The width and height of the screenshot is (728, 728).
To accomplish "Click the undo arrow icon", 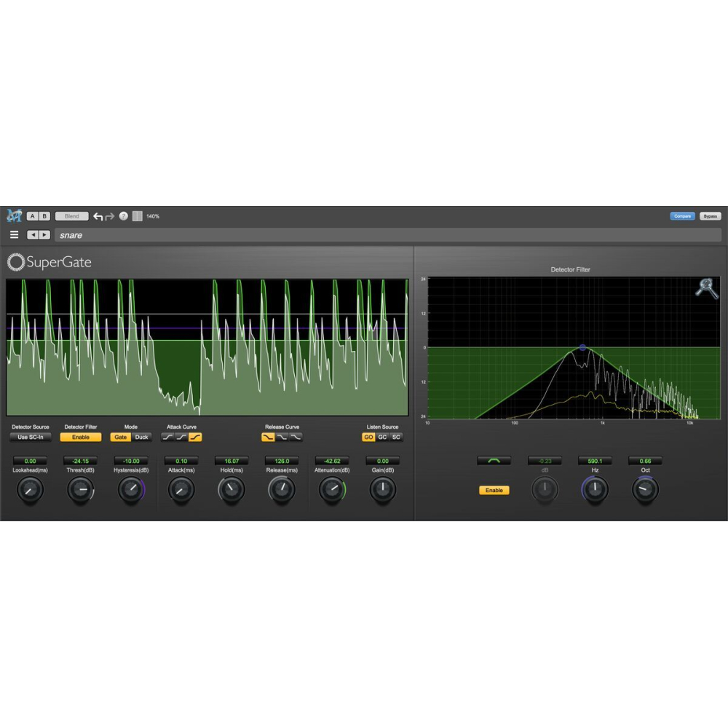I will click(x=98, y=216).
